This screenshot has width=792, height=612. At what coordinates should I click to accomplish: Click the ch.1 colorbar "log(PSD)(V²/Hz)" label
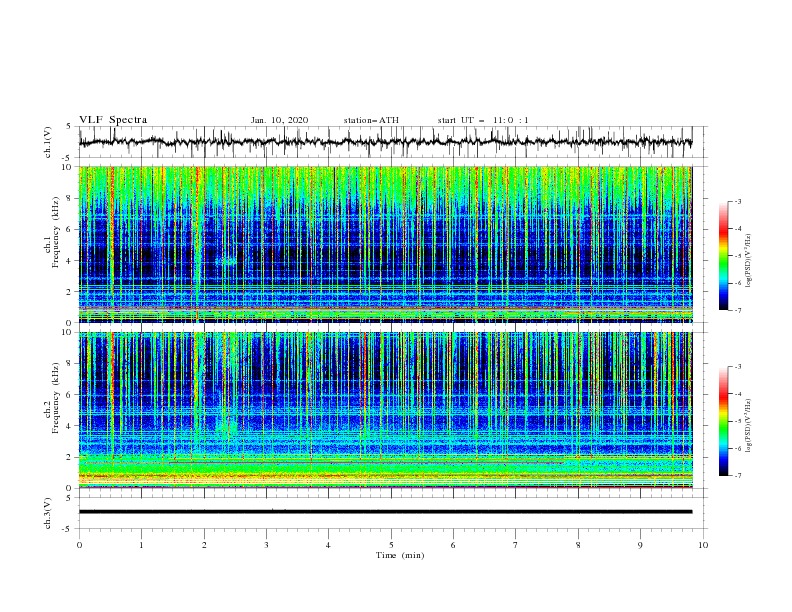pyautogui.click(x=749, y=261)
